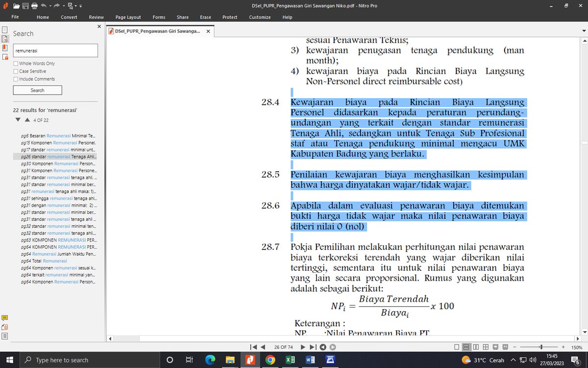Switch to the Share ribbon tab
This screenshot has width=588, height=368.
click(x=183, y=17)
